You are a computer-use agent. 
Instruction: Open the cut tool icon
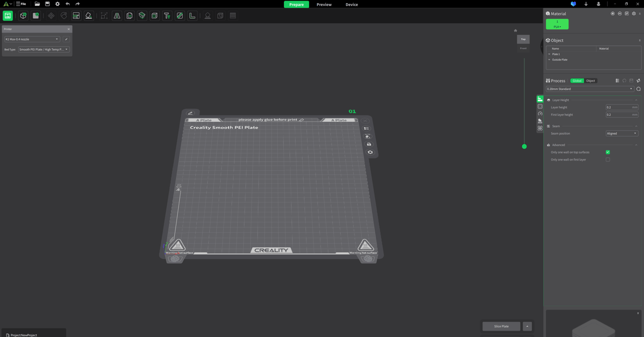(x=142, y=16)
